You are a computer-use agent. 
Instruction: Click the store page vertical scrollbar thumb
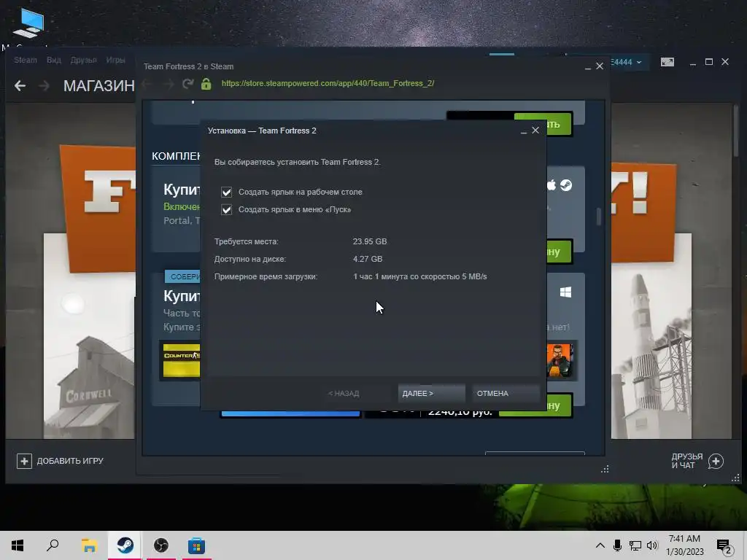599,217
